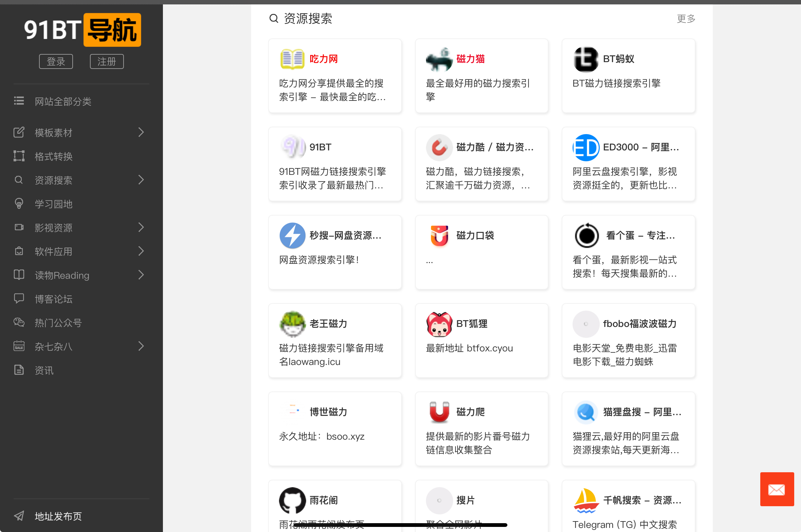Click the 登录 button
The image size is (801, 532).
point(56,61)
